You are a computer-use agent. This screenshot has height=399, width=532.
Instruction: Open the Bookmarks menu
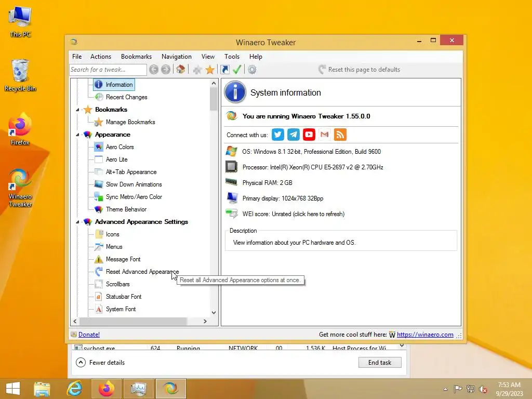pos(137,57)
